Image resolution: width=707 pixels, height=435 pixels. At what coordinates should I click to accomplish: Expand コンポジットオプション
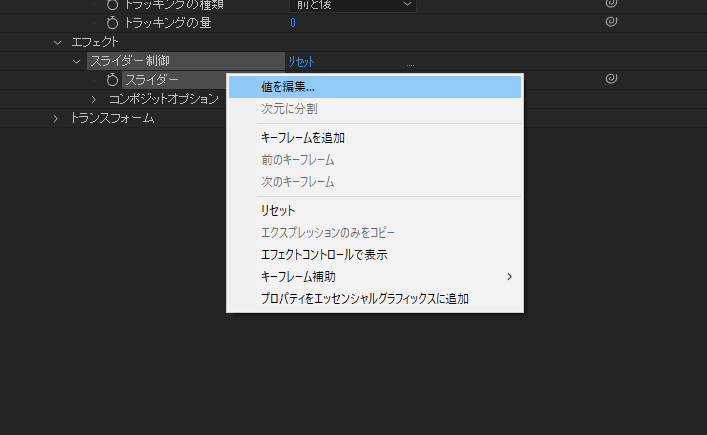point(93,99)
